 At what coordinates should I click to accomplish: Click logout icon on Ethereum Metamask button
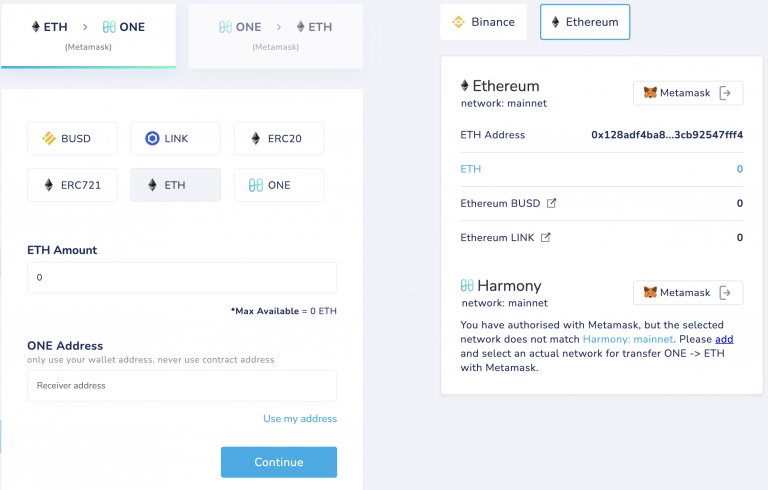pos(726,93)
